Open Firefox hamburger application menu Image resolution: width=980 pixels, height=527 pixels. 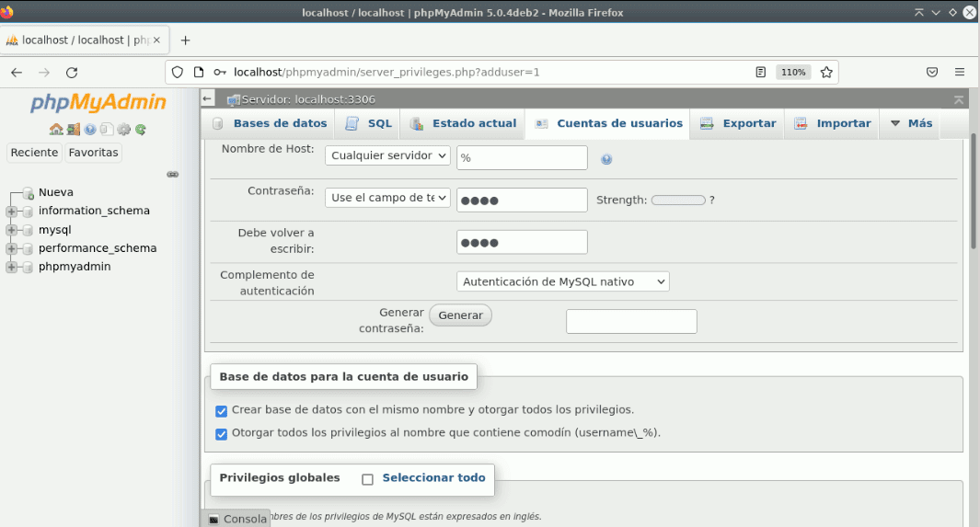point(960,73)
